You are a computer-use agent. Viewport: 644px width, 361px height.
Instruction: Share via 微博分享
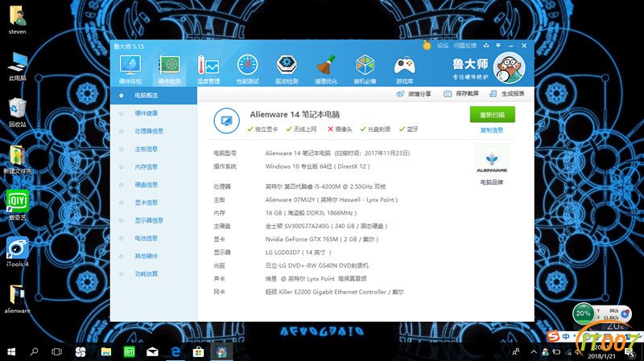(414, 94)
